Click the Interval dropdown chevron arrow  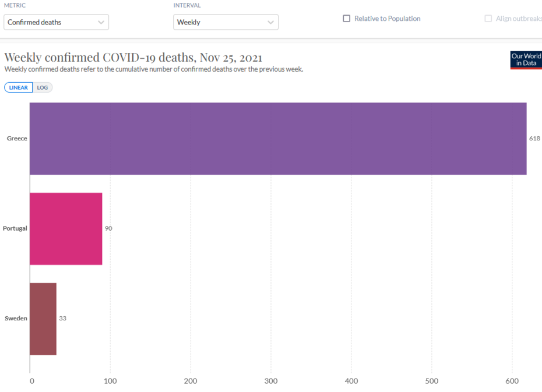tap(270, 22)
